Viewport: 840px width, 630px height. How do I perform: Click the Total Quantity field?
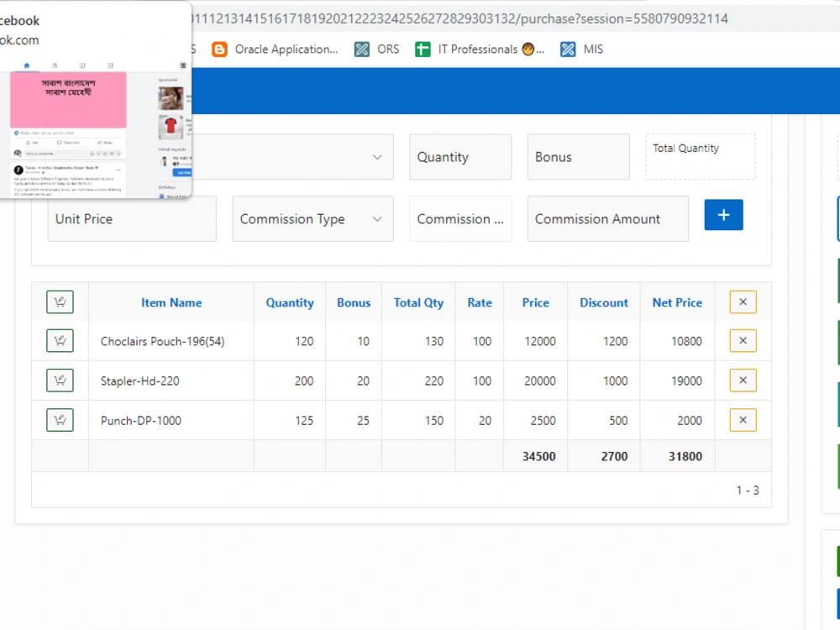pyautogui.click(x=701, y=157)
